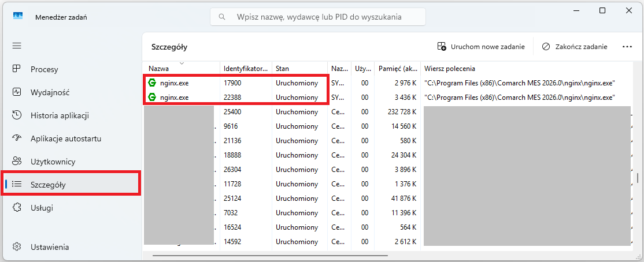Screen dimensions: 644x262
Task: Open the three-dots more options menu
Action: point(627,46)
